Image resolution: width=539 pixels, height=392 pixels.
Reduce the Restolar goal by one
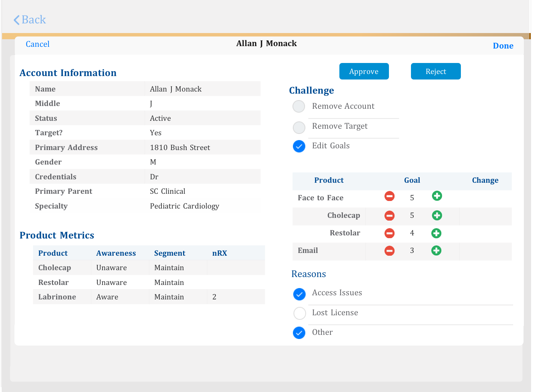pos(389,233)
